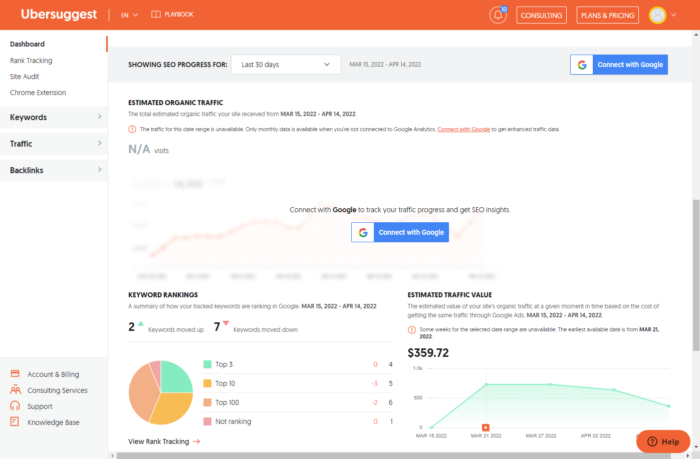Click the Playbook book icon
This screenshot has width=700, height=459.
point(156,14)
